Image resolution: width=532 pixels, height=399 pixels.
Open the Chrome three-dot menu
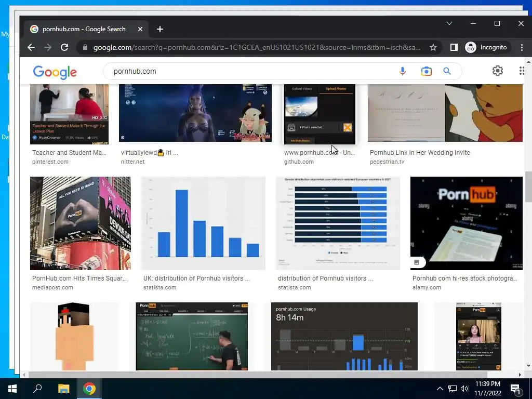click(522, 47)
